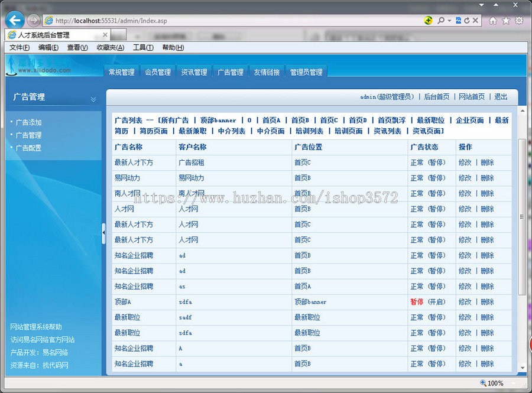
Task: Filter ads by 顶部banner
Action: pos(218,121)
